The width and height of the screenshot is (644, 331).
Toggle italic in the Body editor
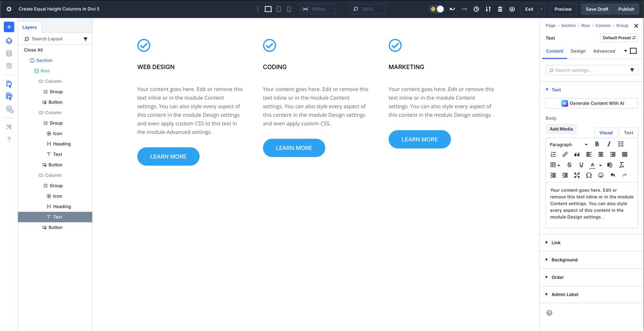pyautogui.click(x=609, y=144)
